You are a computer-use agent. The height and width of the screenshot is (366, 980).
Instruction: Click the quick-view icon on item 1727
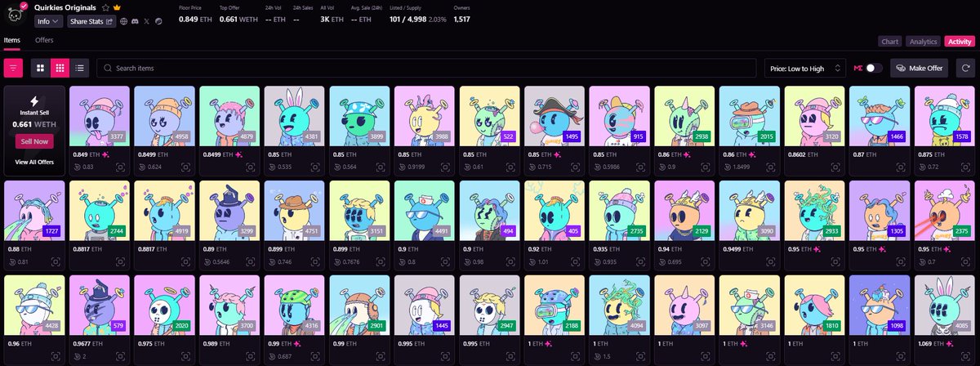pos(56,261)
